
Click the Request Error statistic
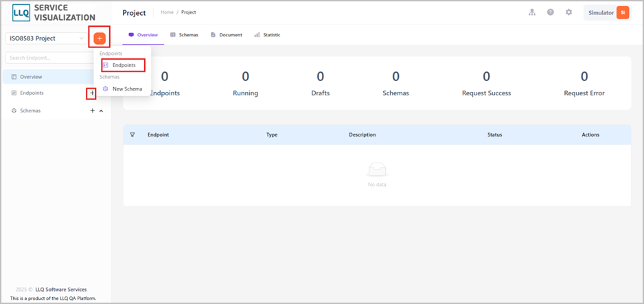[x=584, y=83]
